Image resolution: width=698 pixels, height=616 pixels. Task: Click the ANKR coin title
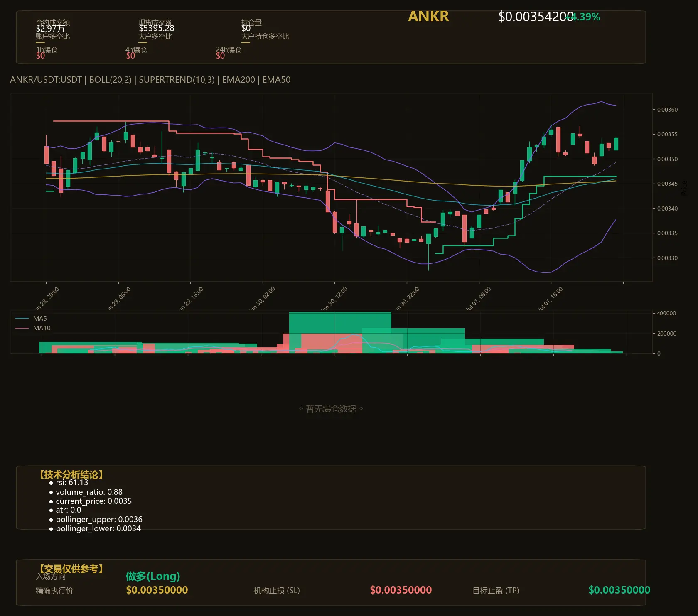click(x=428, y=16)
